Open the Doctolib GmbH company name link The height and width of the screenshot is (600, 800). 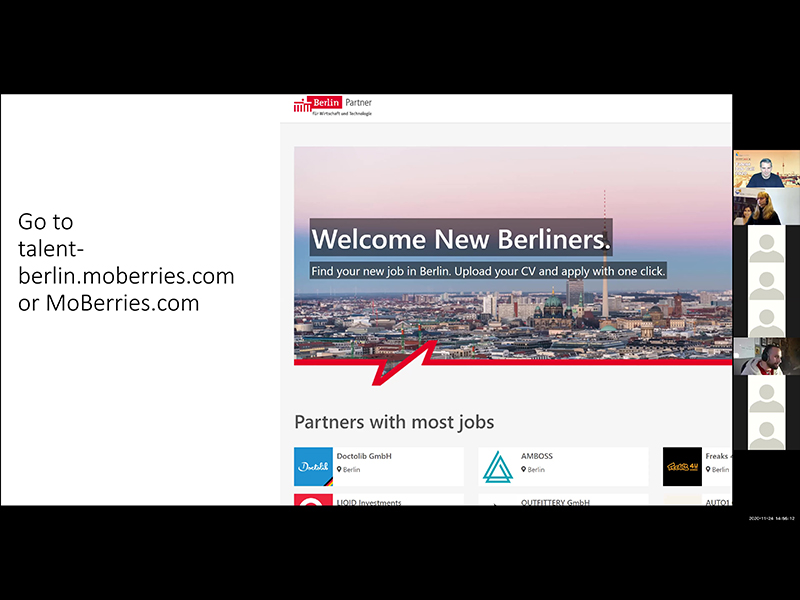pyautogui.click(x=364, y=456)
